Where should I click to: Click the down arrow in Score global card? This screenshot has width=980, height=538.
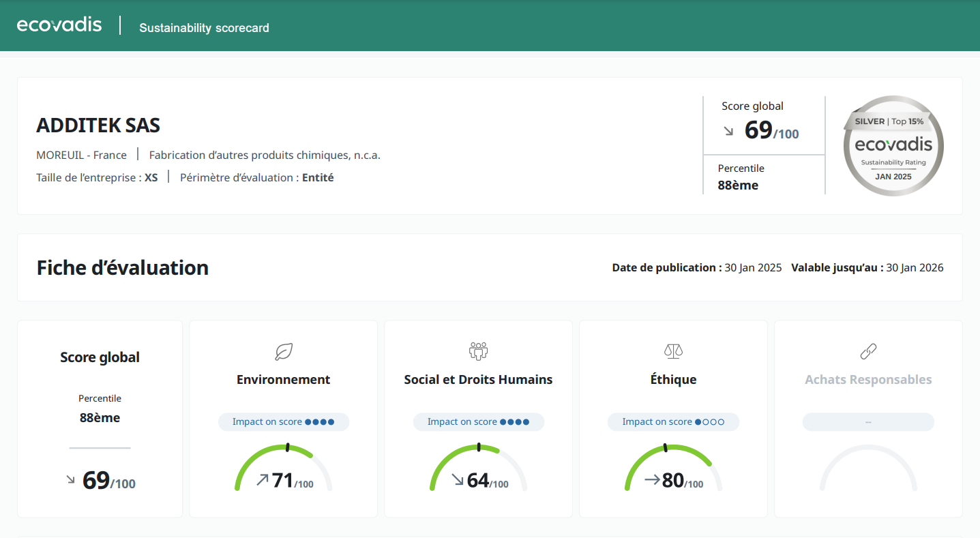point(70,480)
